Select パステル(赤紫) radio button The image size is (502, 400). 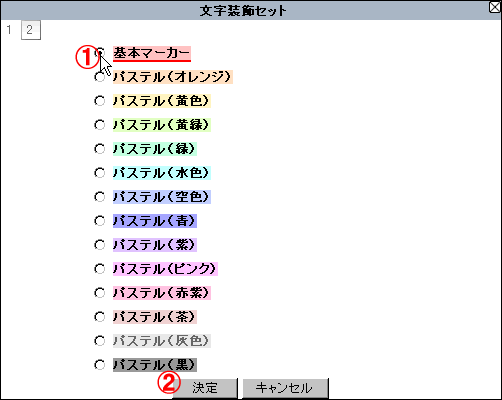click(100, 293)
